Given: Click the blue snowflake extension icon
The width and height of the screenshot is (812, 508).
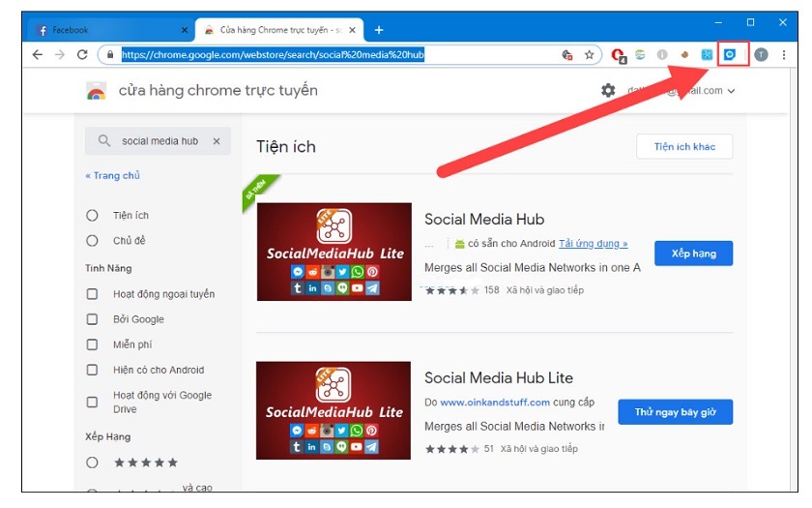Looking at the screenshot, I should click(707, 54).
